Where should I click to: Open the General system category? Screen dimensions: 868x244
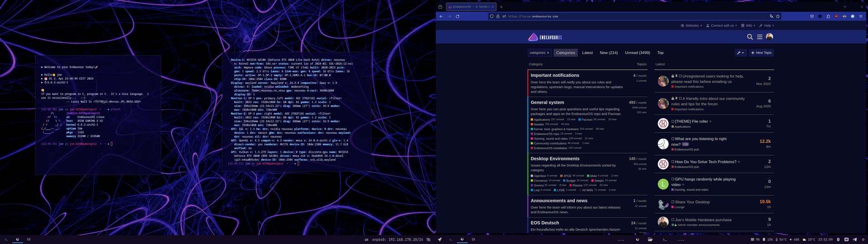(547, 103)
